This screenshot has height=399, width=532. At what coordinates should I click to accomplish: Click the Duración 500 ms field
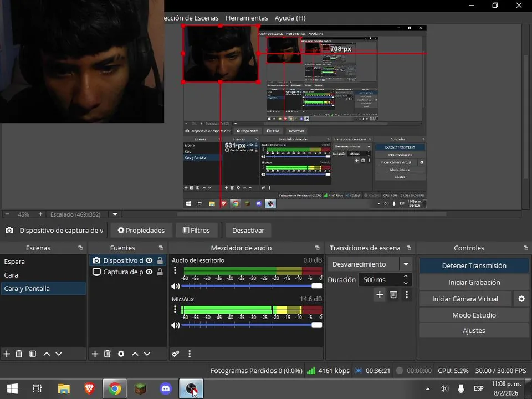385,279
